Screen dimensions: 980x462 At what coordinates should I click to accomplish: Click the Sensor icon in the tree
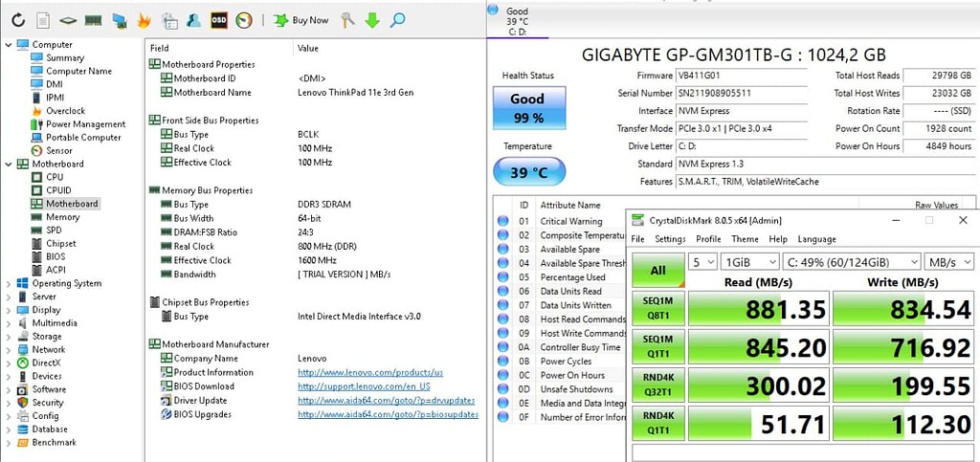[36, 150]
